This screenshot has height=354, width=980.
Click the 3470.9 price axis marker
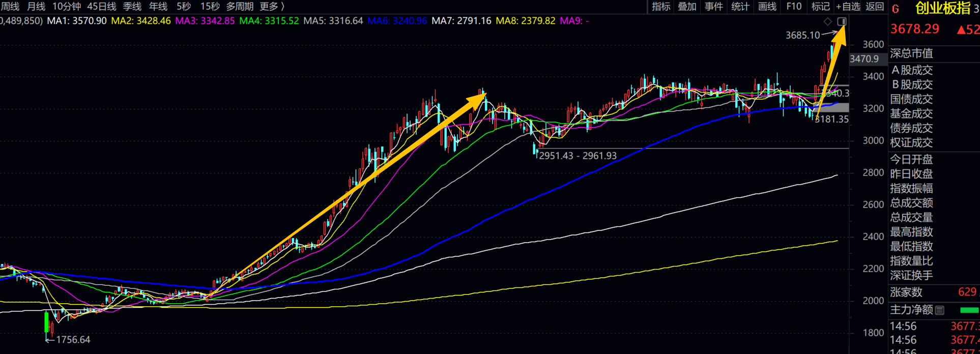864,59
